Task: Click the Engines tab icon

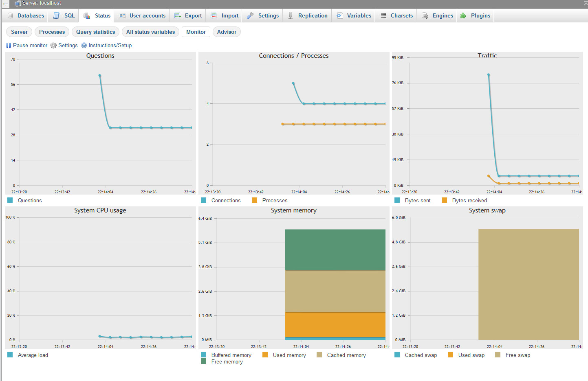Action: coord(425,15)
